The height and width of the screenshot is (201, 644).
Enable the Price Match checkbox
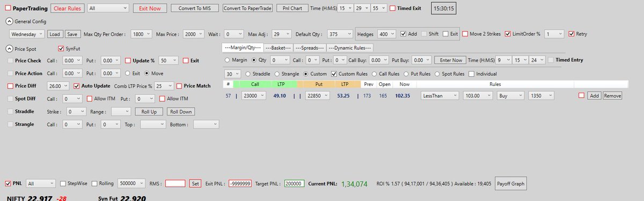179,85
